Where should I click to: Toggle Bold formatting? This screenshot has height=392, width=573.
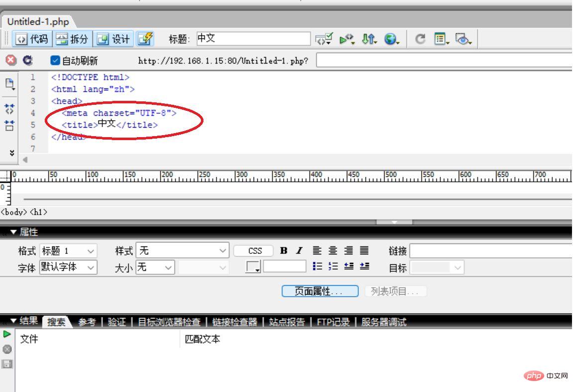click(x=284, y=250)
